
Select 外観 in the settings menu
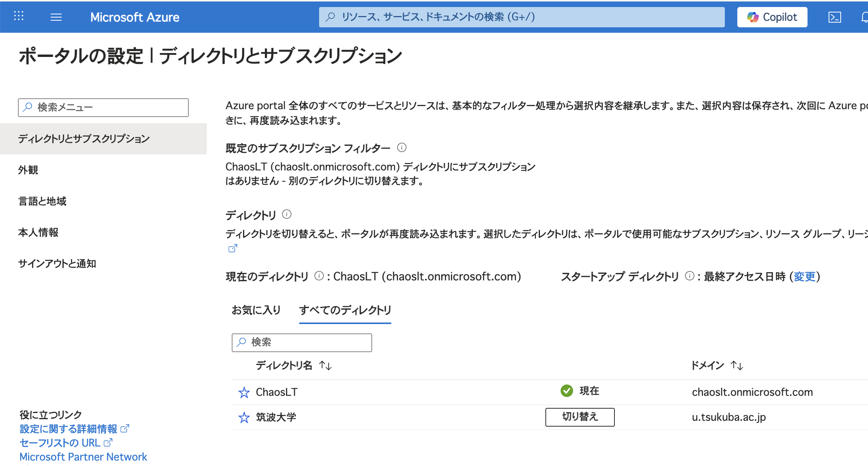[28, 170]
